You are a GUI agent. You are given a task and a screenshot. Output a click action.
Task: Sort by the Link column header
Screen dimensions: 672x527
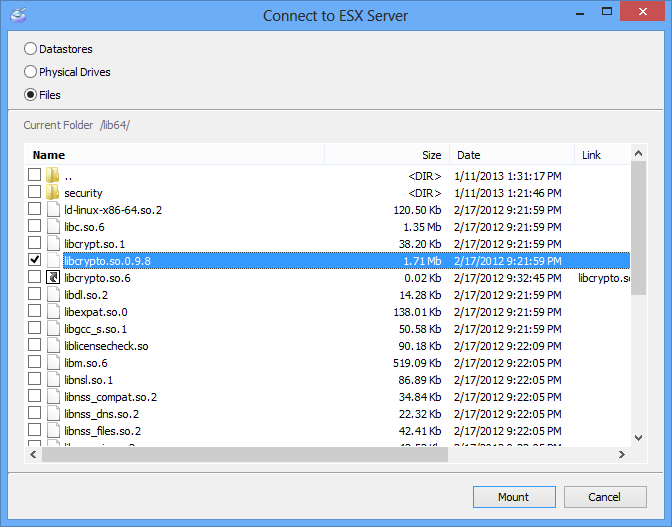click(602, 155)
